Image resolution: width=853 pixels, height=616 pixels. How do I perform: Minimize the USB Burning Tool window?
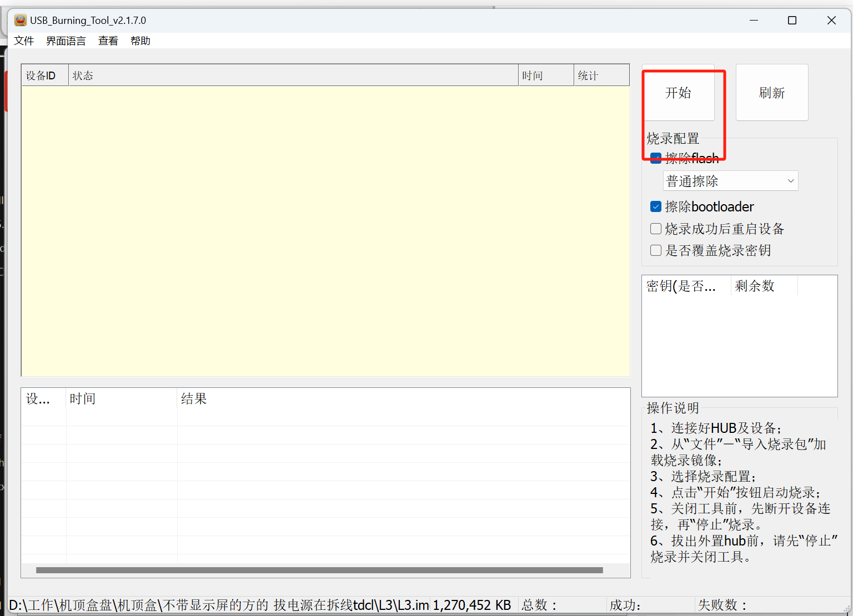754,21
